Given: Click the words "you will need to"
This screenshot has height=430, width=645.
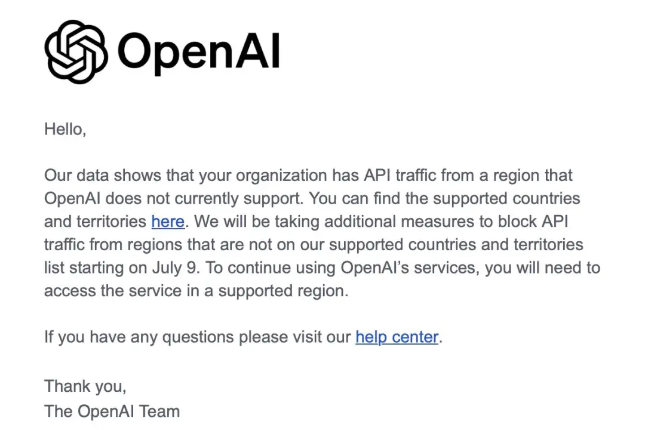Looking at the screenshot, I should [x=542, y=268].
